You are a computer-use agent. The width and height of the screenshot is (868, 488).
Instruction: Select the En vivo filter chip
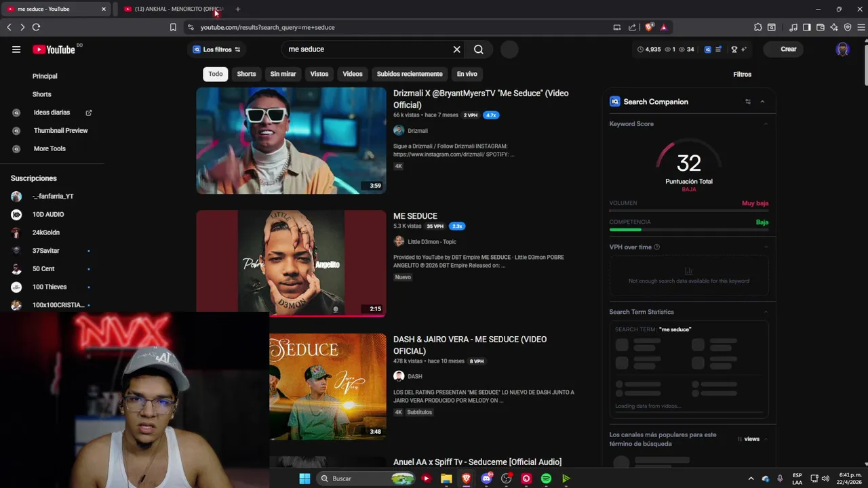click(x=467, y=74)
